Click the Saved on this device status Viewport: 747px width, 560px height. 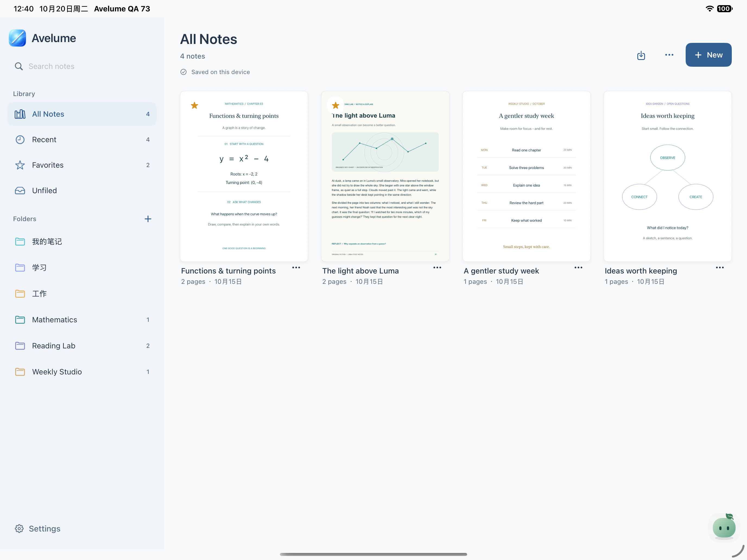pos(215,72)
